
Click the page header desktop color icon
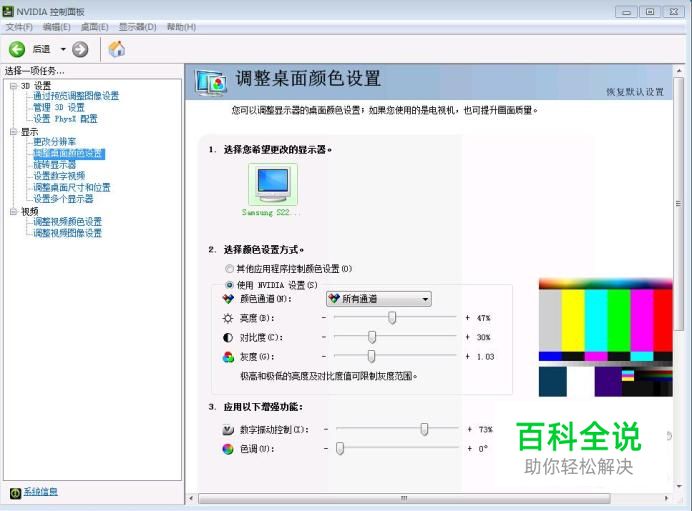point(211,83)
